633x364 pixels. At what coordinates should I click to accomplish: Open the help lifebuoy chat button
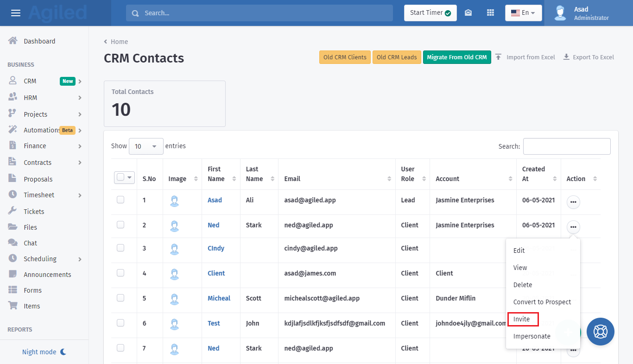(600, 332)
